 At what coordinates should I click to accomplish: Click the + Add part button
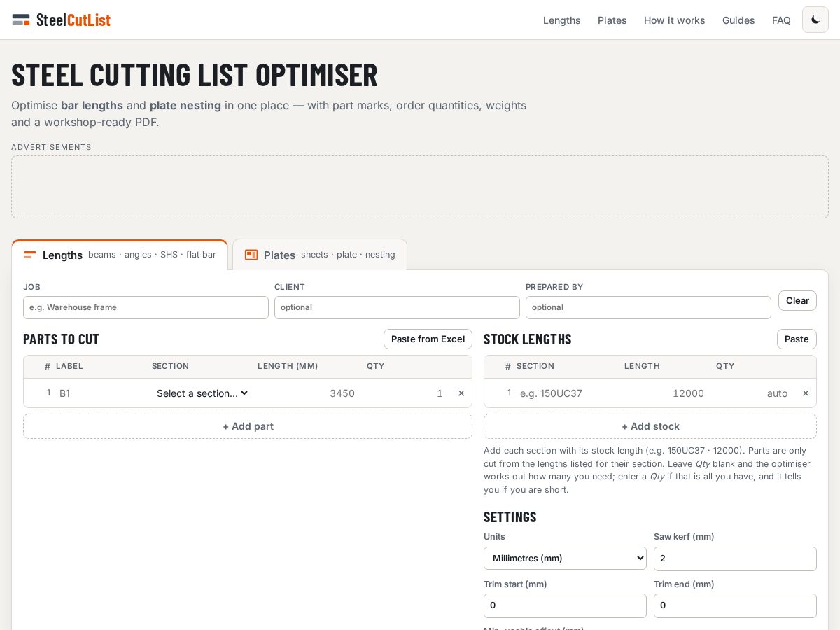[x=248, y=426]
